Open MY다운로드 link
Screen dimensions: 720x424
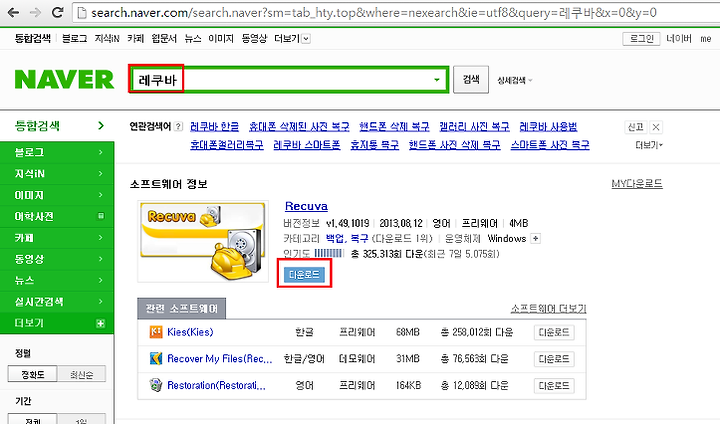(x=637, y=184)
